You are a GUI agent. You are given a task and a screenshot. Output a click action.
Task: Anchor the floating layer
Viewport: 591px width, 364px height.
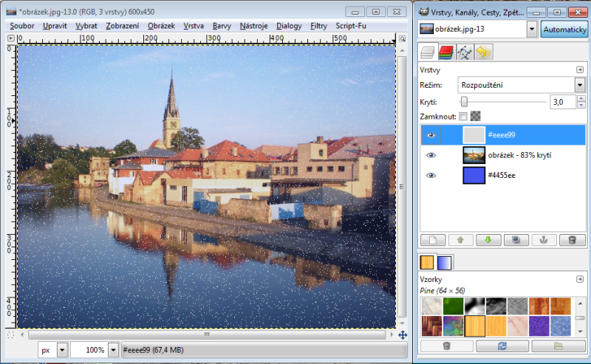pos(544,240)
